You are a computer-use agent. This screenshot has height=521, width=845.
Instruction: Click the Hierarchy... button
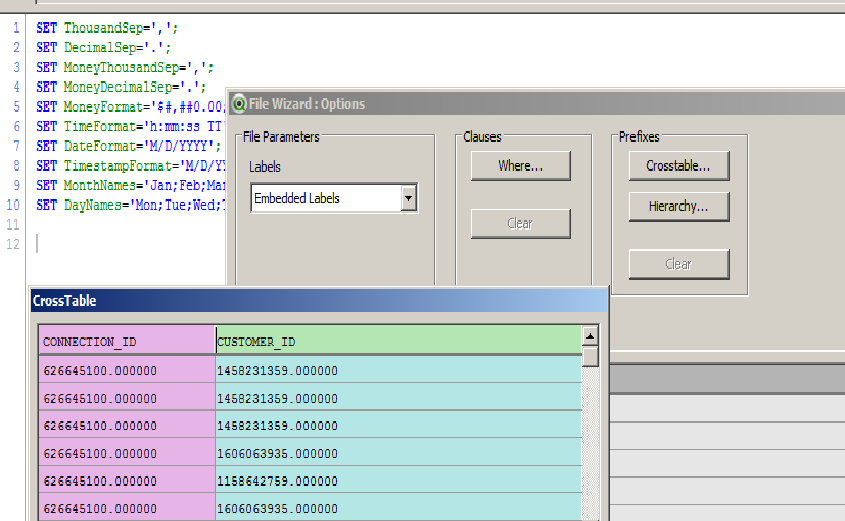click(x=678, y=207)
